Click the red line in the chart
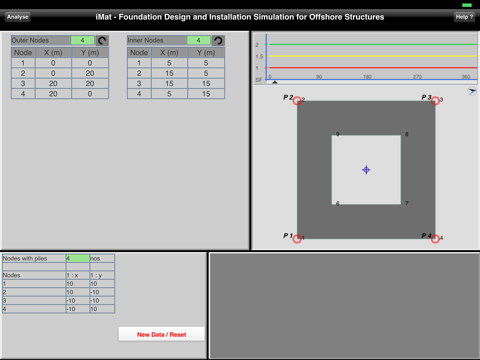This screenshot has height=360, width=480. click(373, 68)
